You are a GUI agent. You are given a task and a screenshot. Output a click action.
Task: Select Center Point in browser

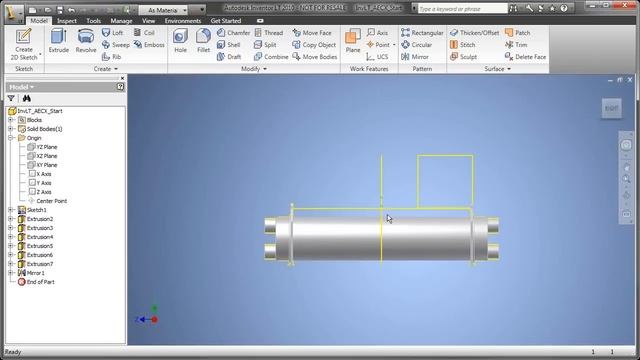[47, 201]
